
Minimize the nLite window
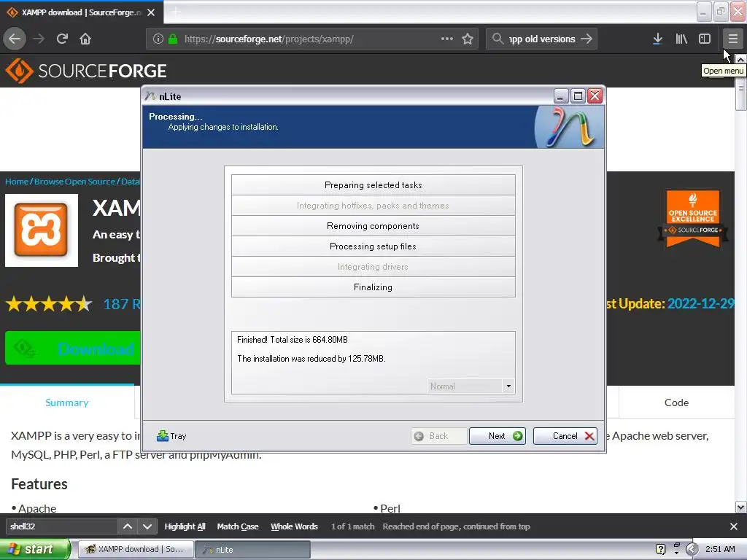pyautogui.click(x=561, y=96)
